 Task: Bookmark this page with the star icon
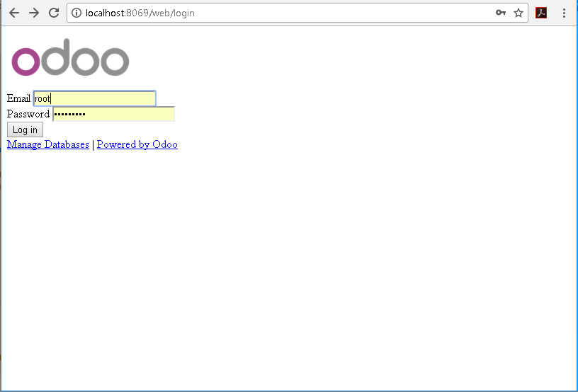518,13
